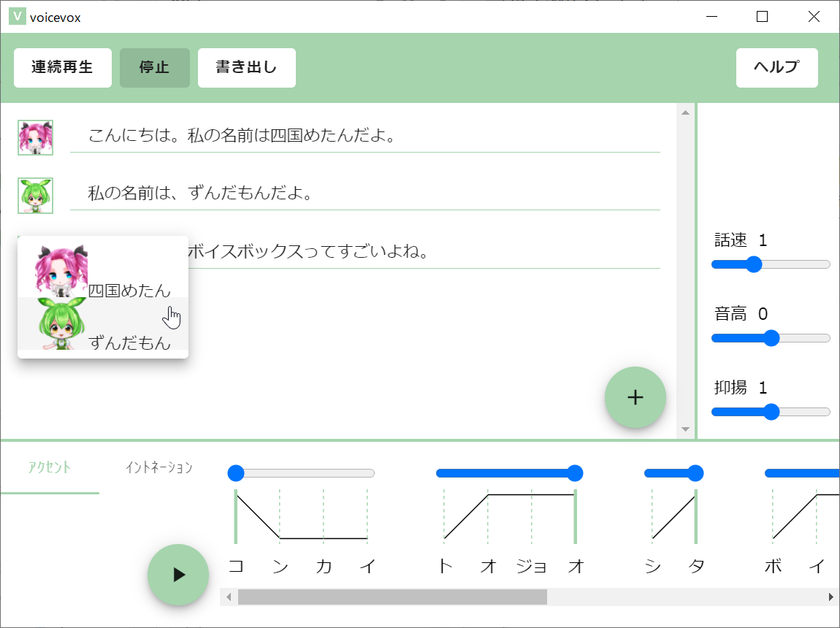The height and width of the screenshot is (628, 840).
Task: Click the mora ジョ in the accent panel
Action: 532,566
